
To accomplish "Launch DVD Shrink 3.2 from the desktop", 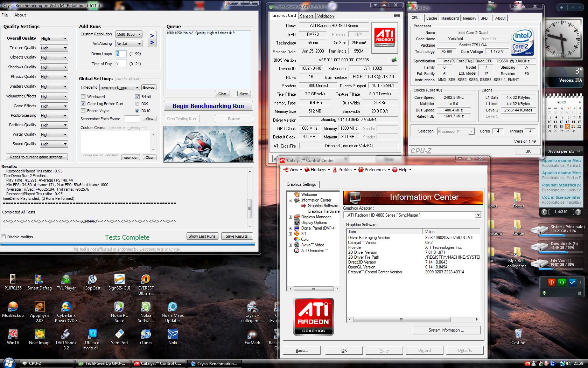I will pos(66,339).
